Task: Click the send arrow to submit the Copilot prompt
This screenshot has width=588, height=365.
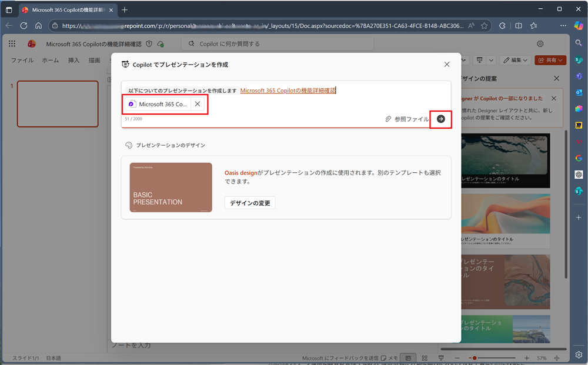Action: (x=440, y=119)
